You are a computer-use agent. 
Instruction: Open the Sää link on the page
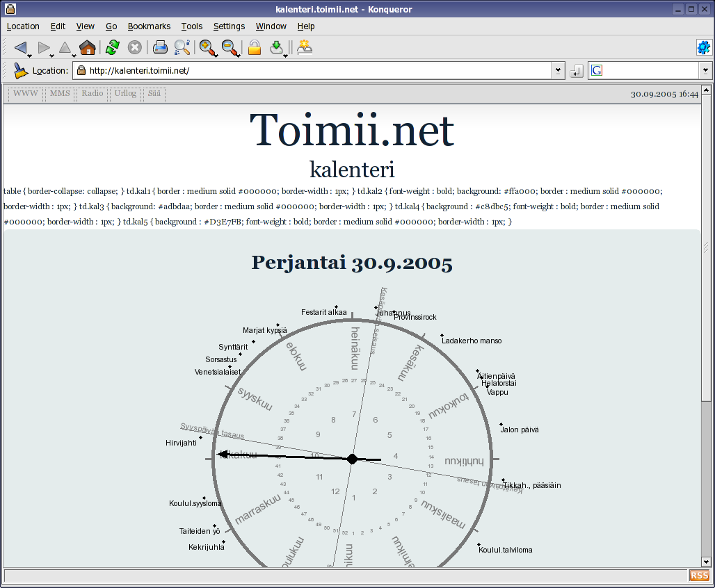tap(154, 93)
